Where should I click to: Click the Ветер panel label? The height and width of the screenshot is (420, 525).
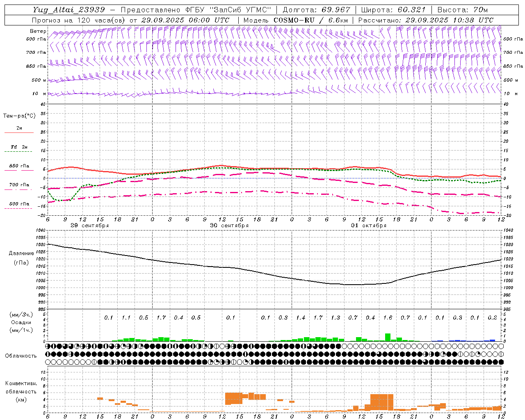pyautogui.click(x=38, y=31)
